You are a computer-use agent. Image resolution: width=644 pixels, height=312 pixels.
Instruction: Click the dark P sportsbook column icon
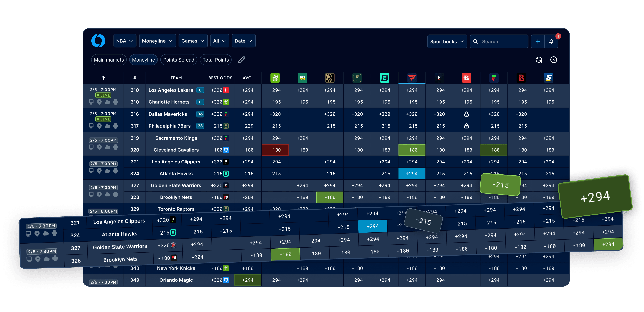click(439, 78)
